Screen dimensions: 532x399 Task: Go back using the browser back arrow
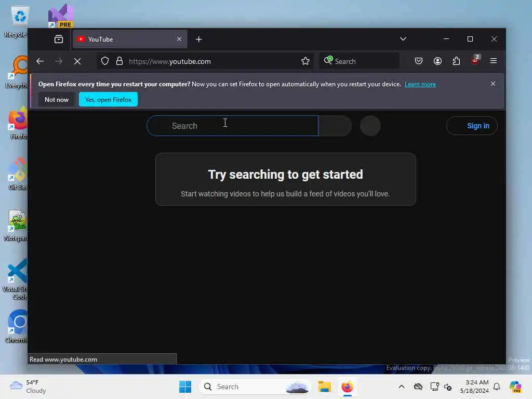40,61
